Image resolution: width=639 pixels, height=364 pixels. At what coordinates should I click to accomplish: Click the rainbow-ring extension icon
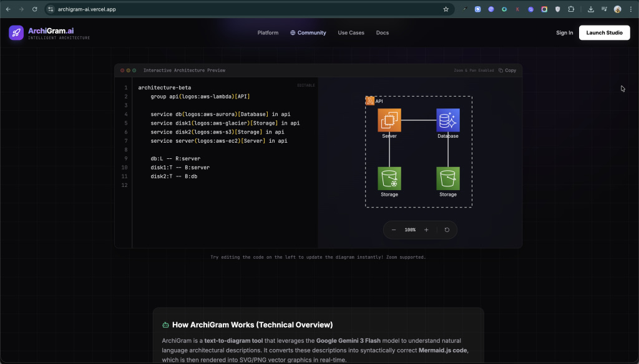[544, 9]
